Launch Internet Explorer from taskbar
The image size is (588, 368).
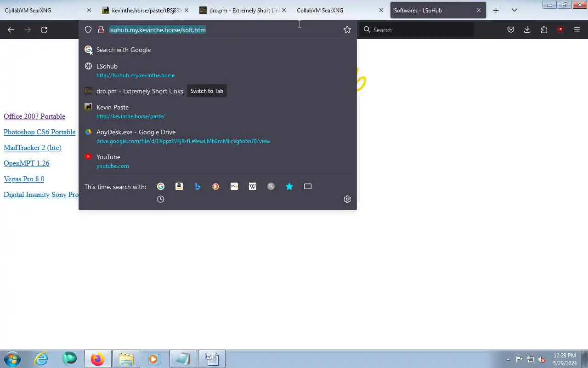(41, 359)
